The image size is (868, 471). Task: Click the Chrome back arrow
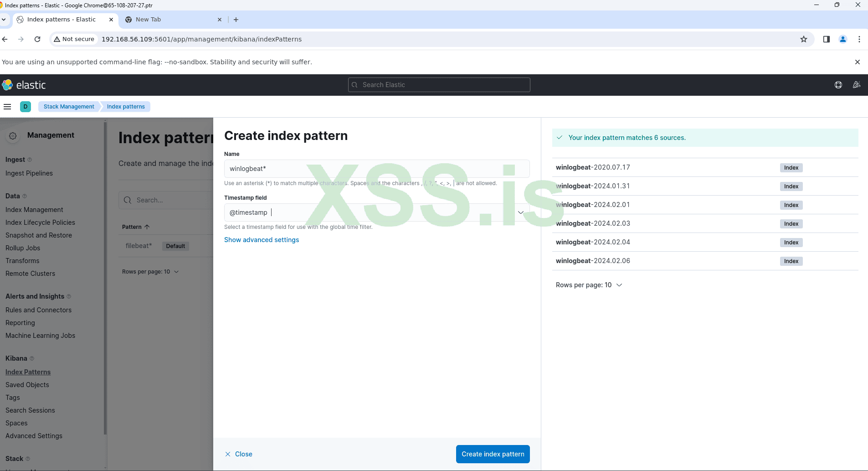point(5,39)
